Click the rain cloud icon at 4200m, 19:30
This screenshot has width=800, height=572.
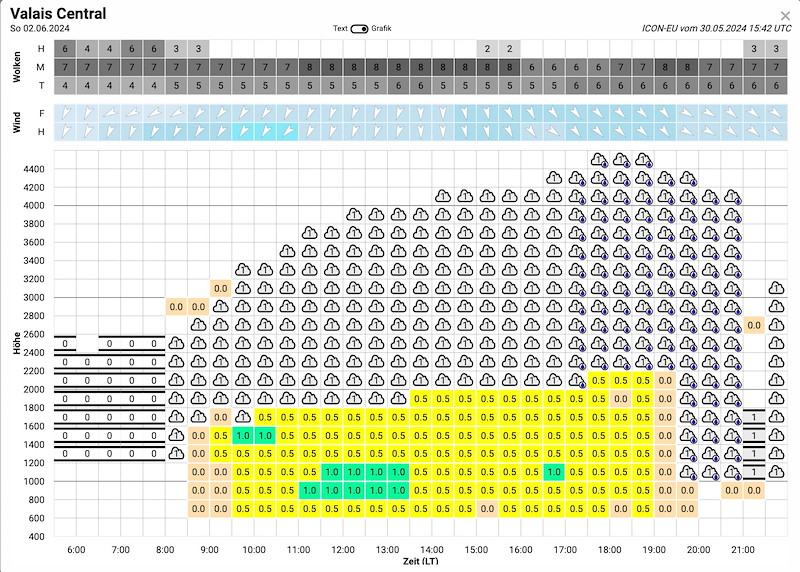pyautogui.click(x=688, y=178)
